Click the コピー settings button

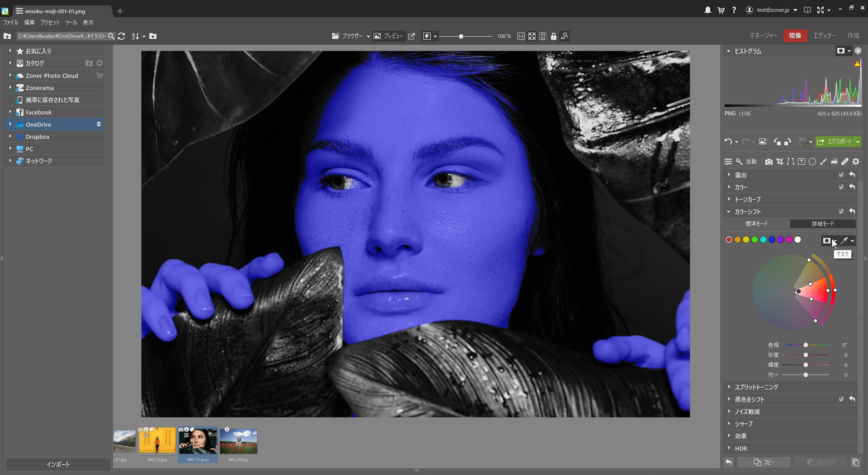764,462
